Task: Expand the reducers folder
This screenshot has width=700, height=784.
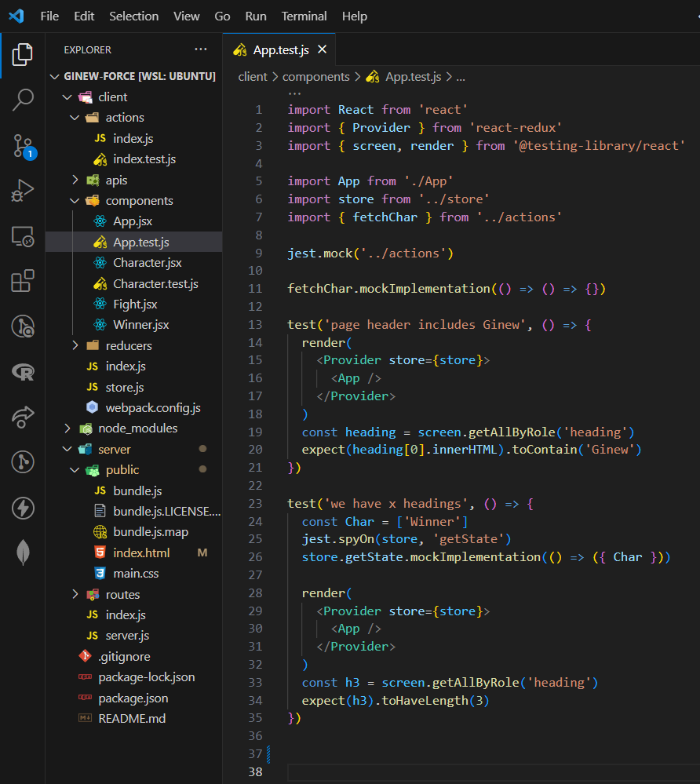Action: (75, 345)
